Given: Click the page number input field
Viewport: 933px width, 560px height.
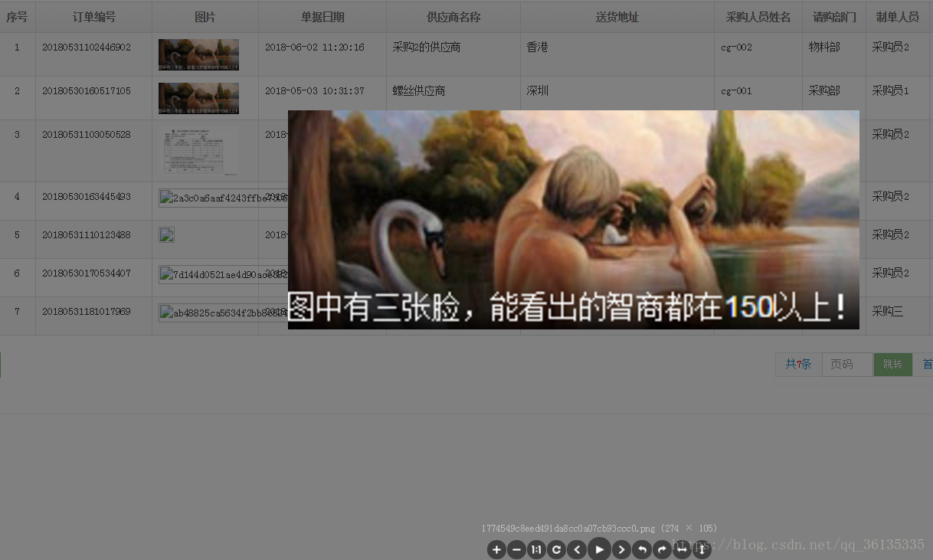Looking at the screenshot, I should 847,365.
